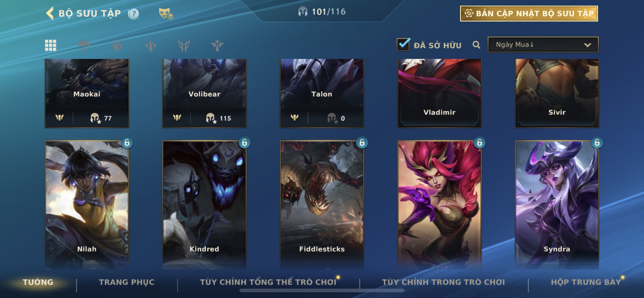644x298 pixels.
Task: Open the Hộp Trưng Bày tab
Action: click(586, 282)
